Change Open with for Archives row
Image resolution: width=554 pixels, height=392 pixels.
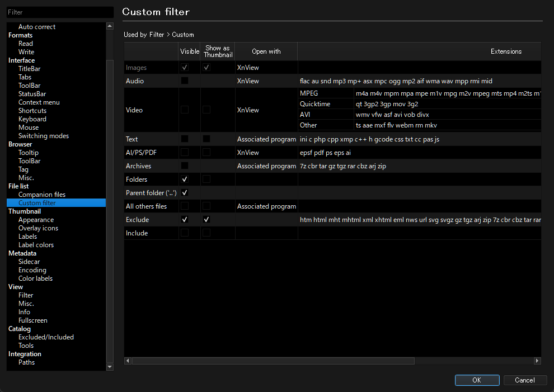[266, 166]
